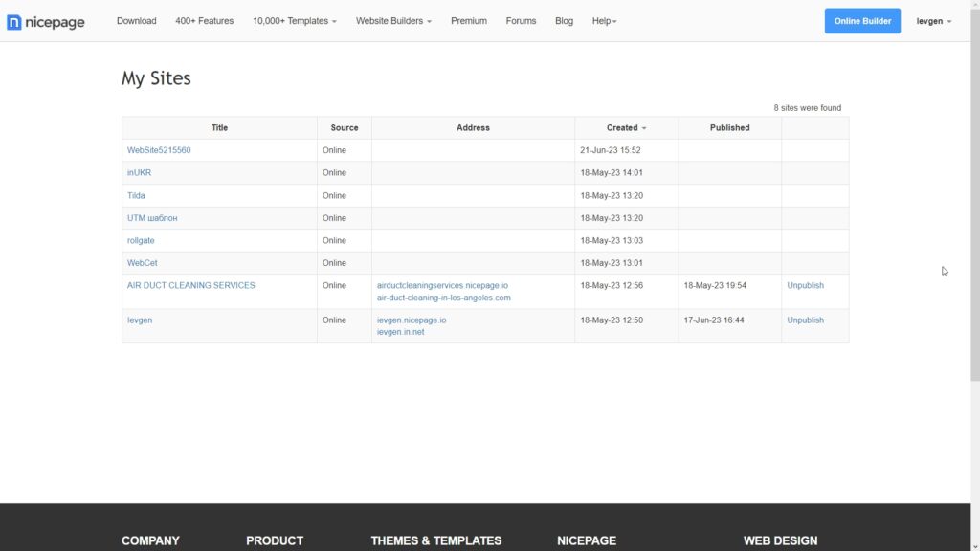Click the page vertical scrollbar

pos(974,191)
